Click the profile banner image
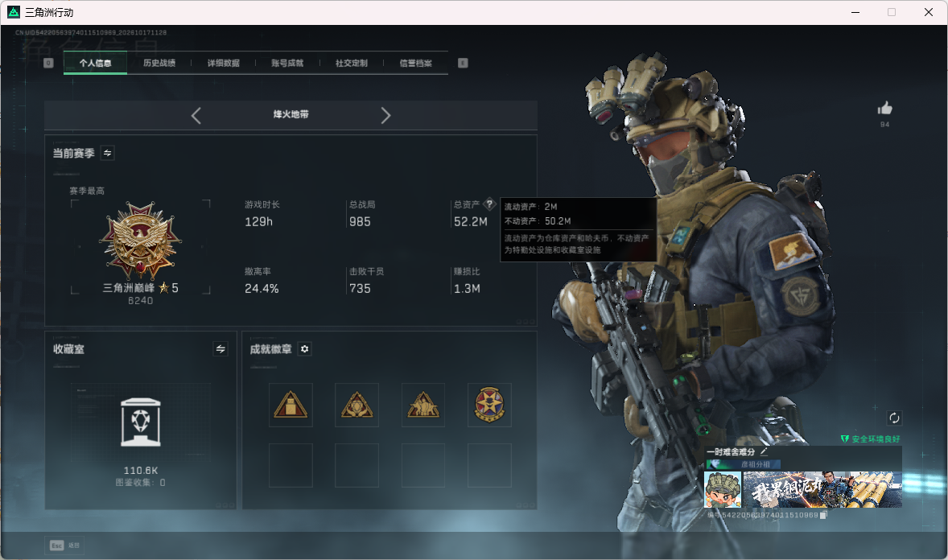This screenshot has height=560, width=948. point(822,489)
